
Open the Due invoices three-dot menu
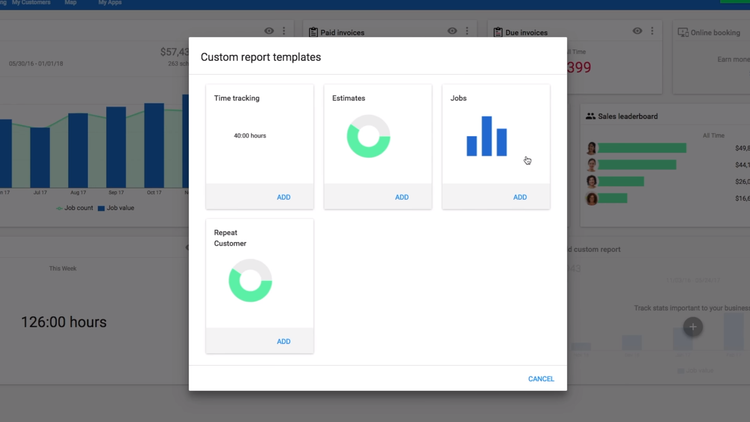pyautogui.click(x=652, y=31)
